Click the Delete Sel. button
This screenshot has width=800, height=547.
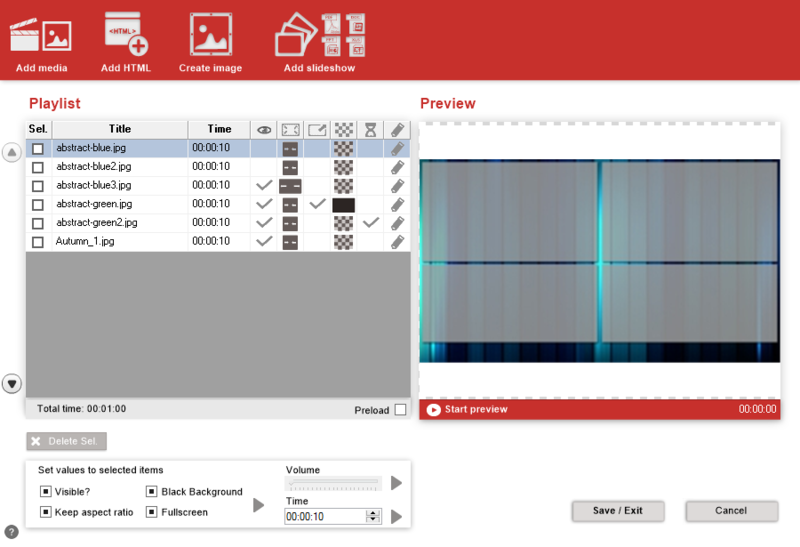[x=67, y=441]
